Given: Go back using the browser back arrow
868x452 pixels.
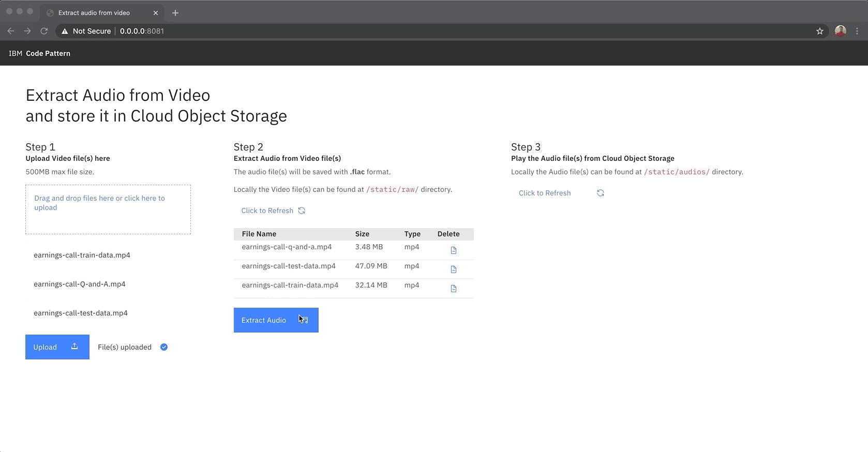Looking at the screenshot, I should point(11,31).
